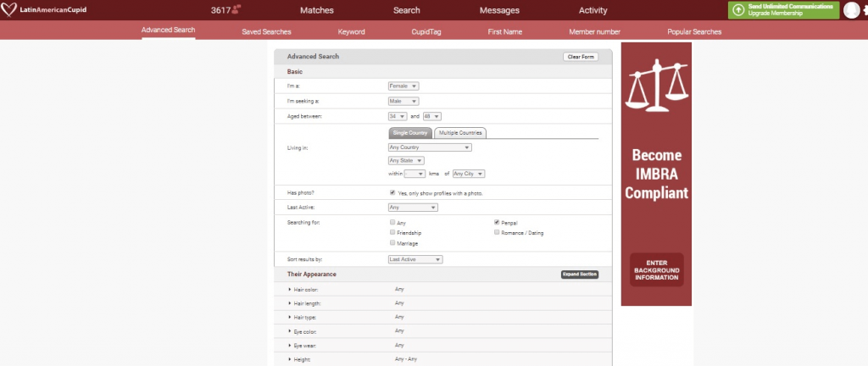Viewport: 868px width, 366px height.
Task: Open the Saved Searches tab
Action: [x=266, y=31]
